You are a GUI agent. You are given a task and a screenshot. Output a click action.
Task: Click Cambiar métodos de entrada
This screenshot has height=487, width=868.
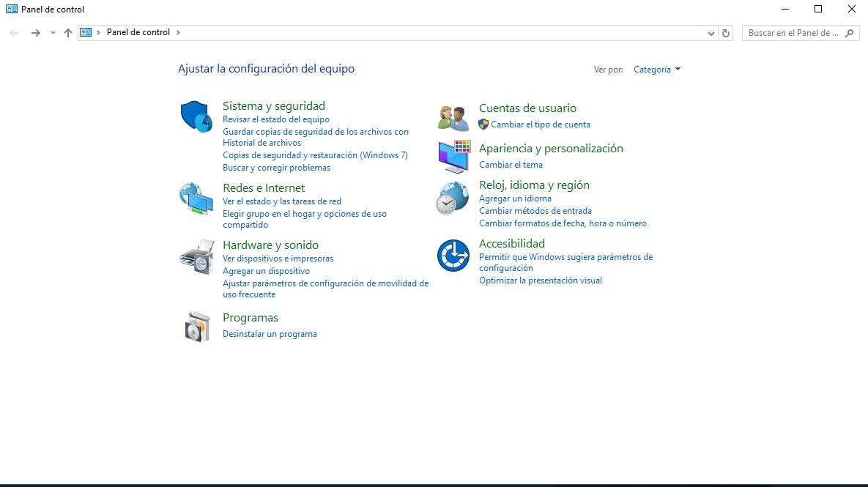coord(535,211)
